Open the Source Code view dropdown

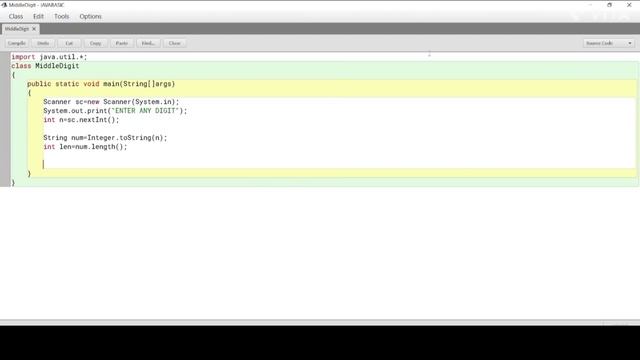609,43
